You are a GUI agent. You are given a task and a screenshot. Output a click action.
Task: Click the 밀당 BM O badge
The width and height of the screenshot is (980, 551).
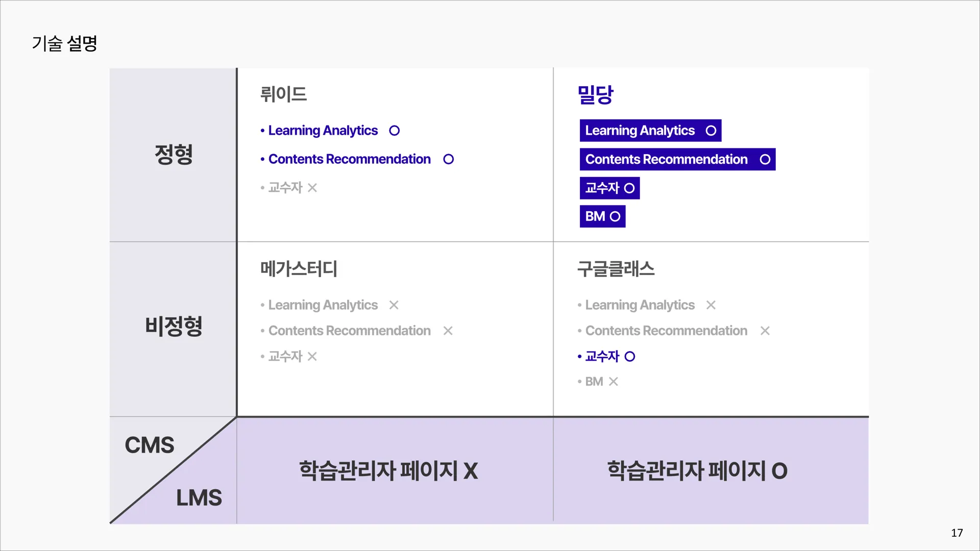point(602,216)
